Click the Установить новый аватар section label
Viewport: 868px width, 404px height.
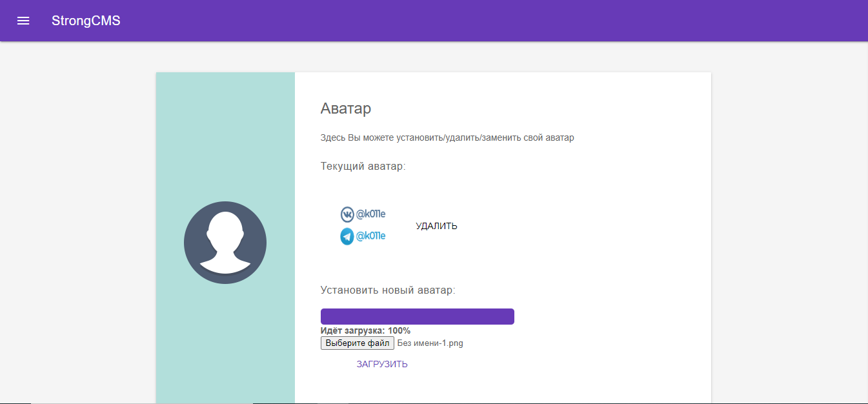388,290
